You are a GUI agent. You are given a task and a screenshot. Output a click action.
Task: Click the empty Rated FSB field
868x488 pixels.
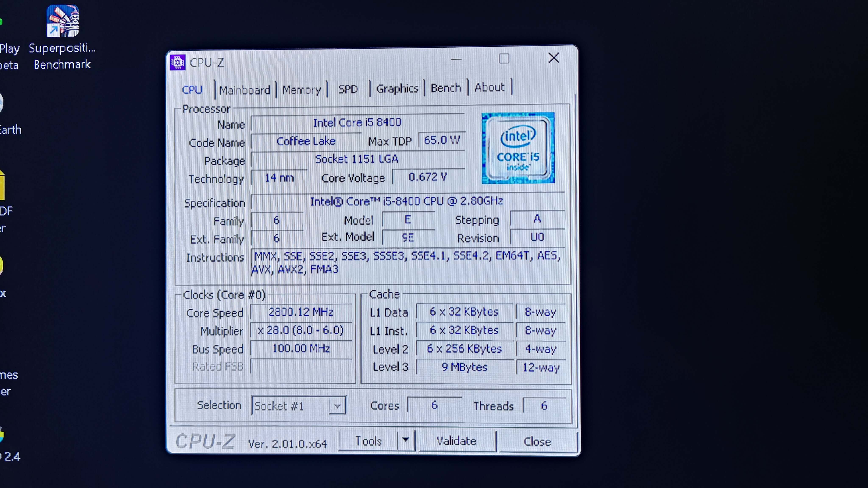click(x=301, y=366)
